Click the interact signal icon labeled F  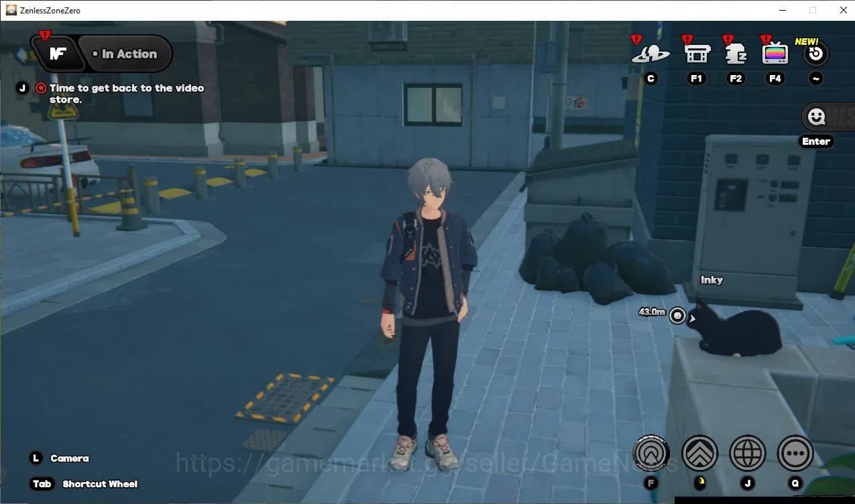click(651, 454)
